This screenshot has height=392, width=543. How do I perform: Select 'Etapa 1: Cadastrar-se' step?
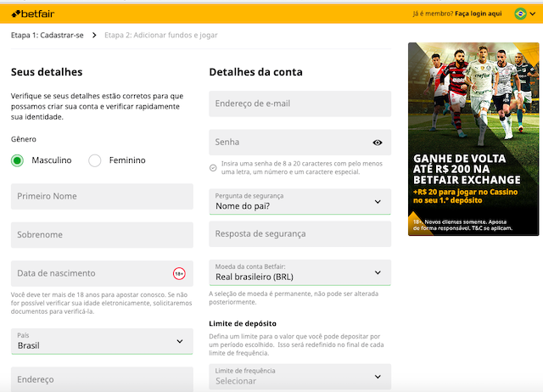(x=48, y=36)
